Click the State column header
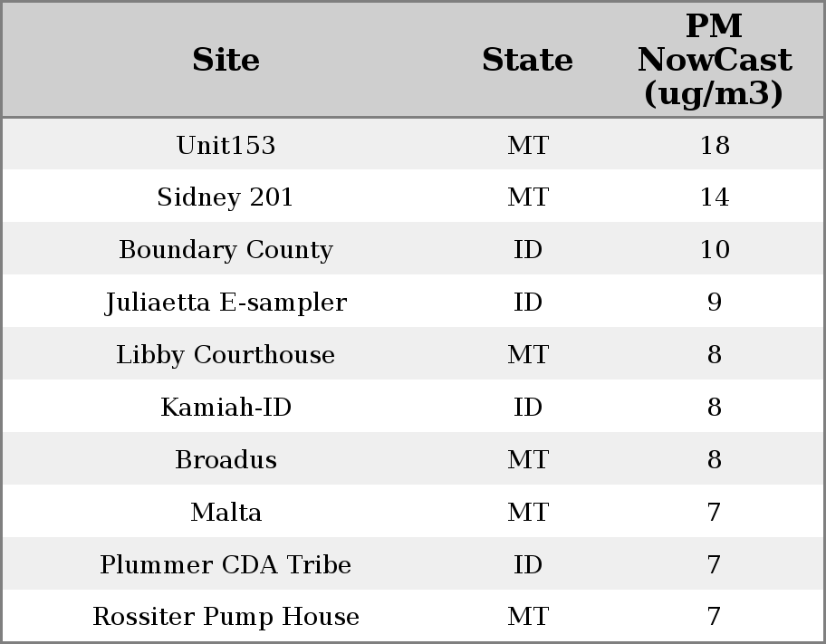This screenshot has height=644, width=826. pyautogui.click(x=527, y=60)
